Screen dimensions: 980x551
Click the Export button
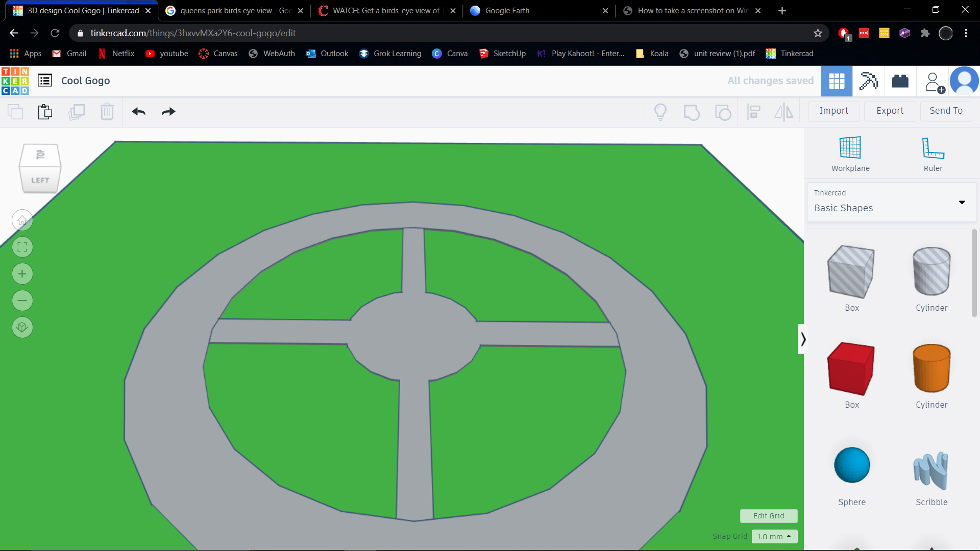coord(890,111)
